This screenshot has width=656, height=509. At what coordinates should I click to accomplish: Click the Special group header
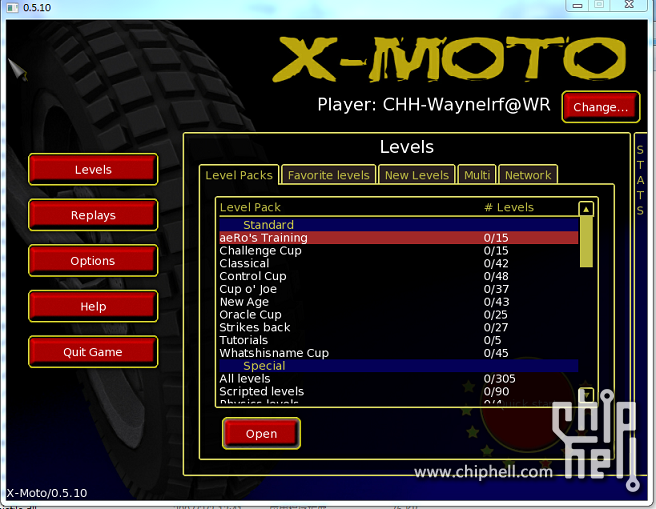(x=398, y=366)
